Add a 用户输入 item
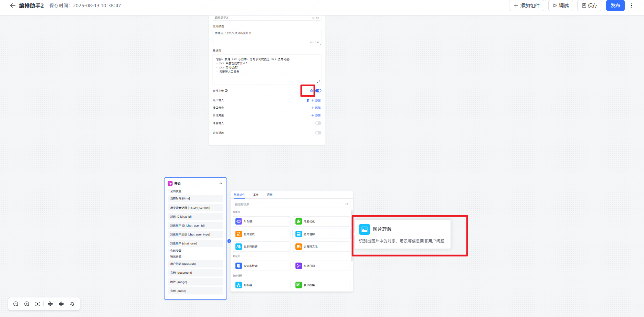The width and height of the screenshot is (644, 317). [x=316, y=100]
